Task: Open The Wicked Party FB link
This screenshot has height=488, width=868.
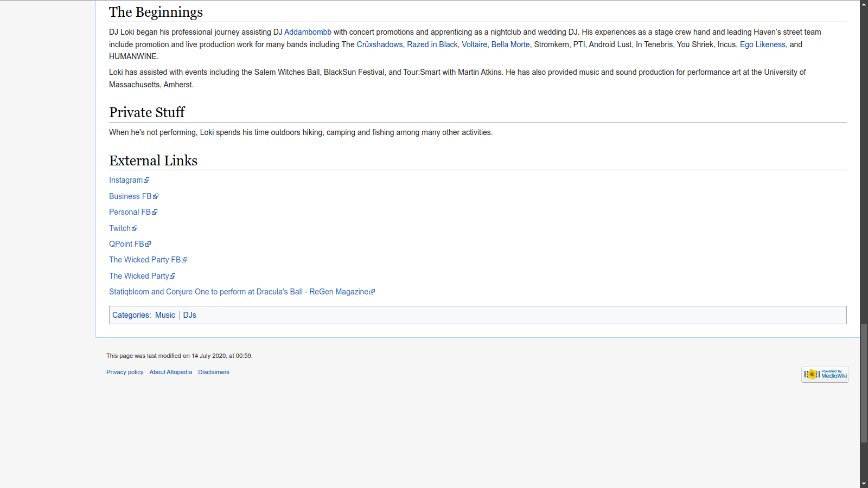Action: click(x=145, y=260)
